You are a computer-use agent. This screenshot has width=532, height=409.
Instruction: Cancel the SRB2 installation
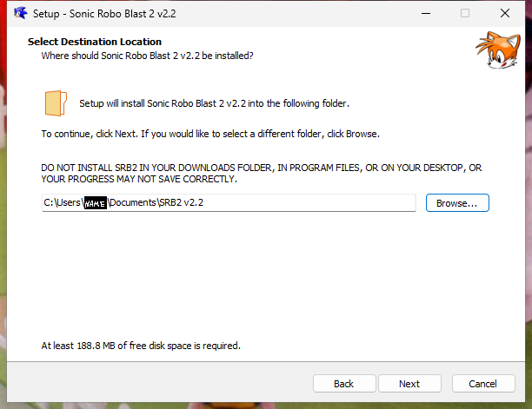point(483,384)
